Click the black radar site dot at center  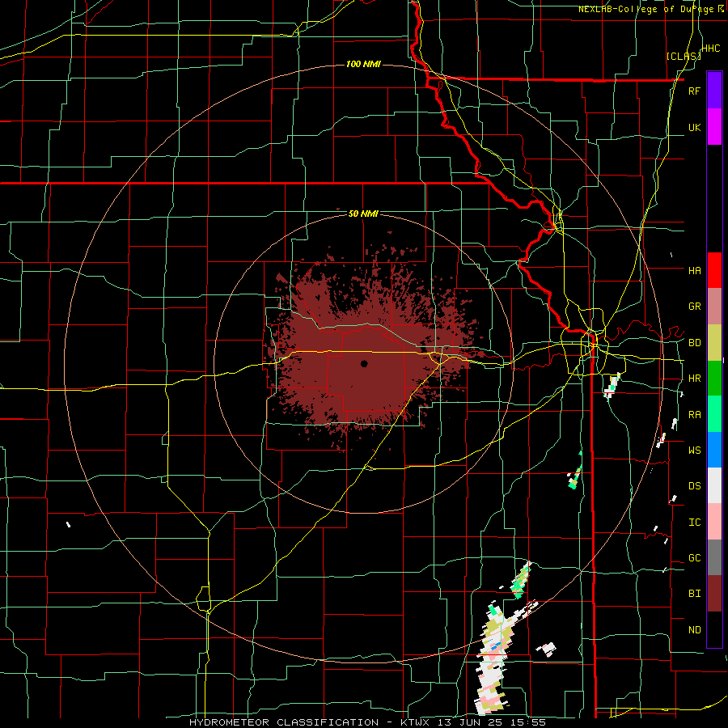tap(364, 363)
